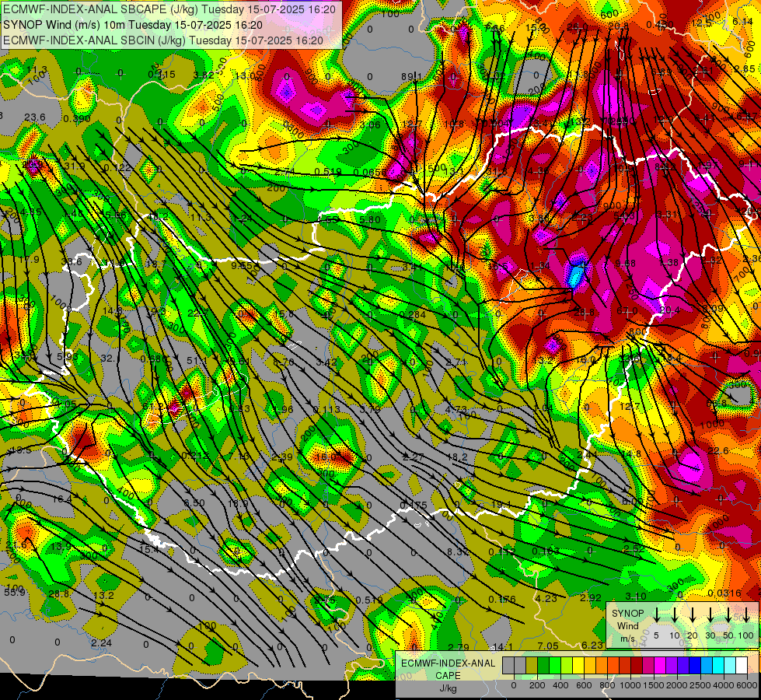Select the dark red CAPE legend swatch
The width and height of the screenshot is (761, 700).
[x=637, y=666]
